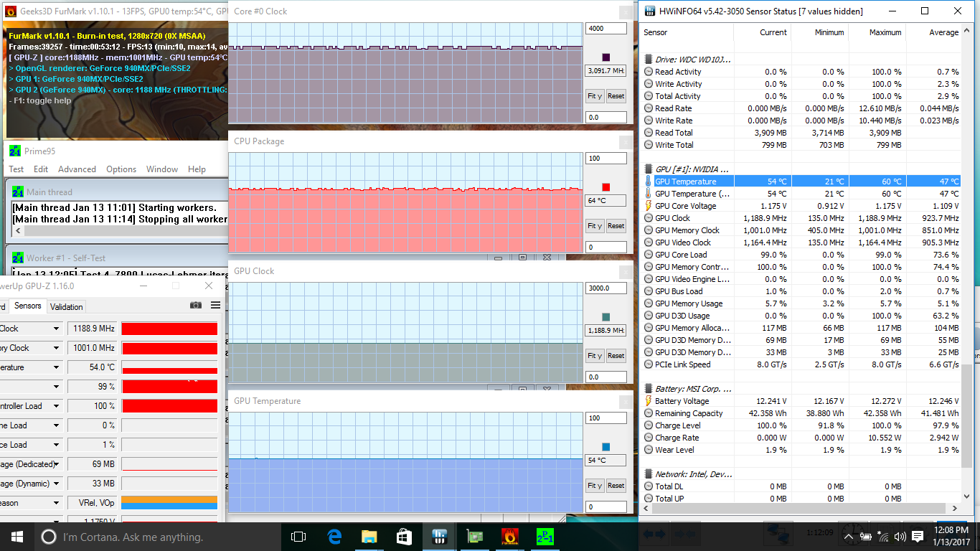
Task: Open the Prime95 Options menu
Action: point(121,169)
